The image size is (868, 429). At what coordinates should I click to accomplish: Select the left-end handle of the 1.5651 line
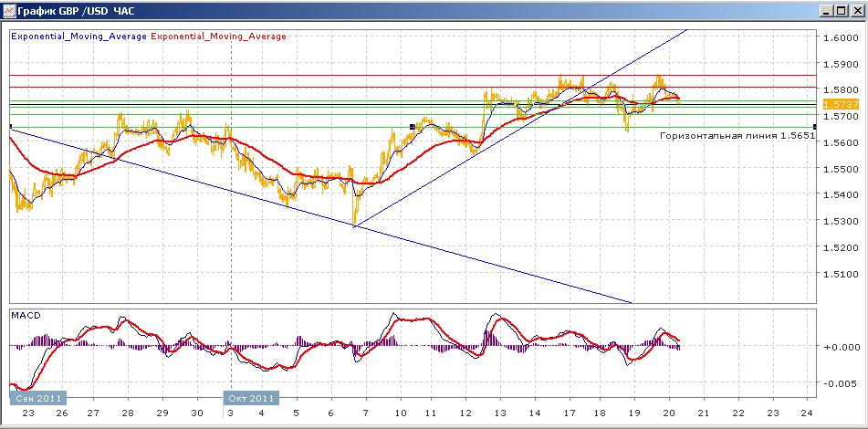(11, 127)
